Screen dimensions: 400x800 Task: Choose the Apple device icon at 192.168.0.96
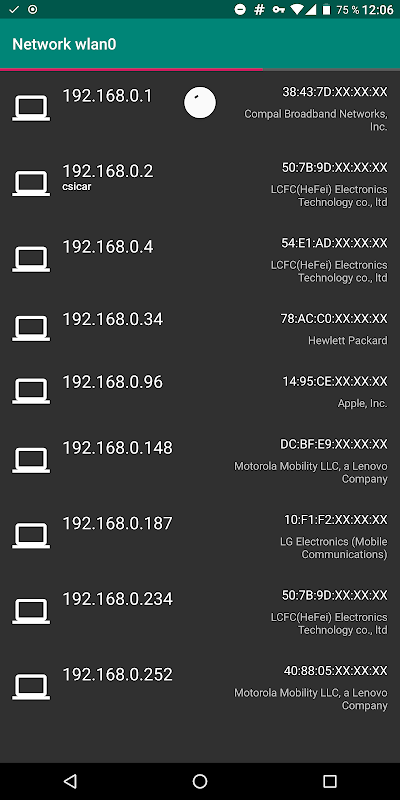(x=31, y=391)
